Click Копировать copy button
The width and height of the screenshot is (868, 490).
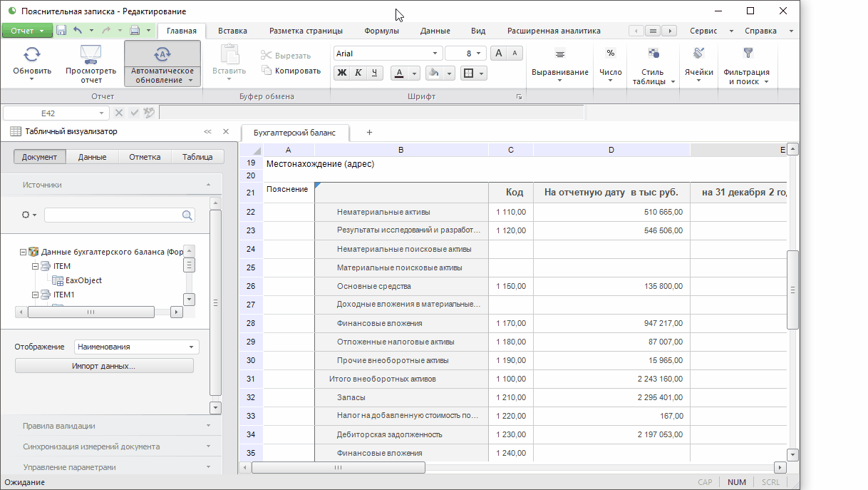(x=291, y=71)
